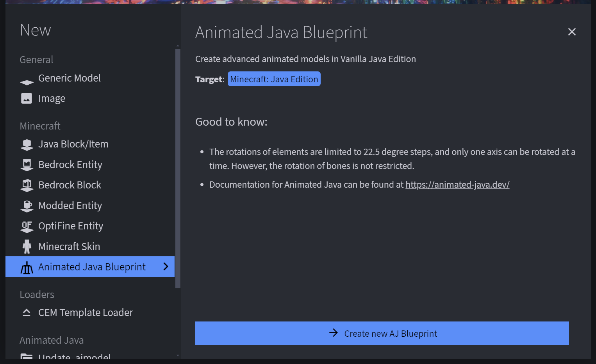
Task: Click the Image format picture icon
Action: (x=27, y=98)
